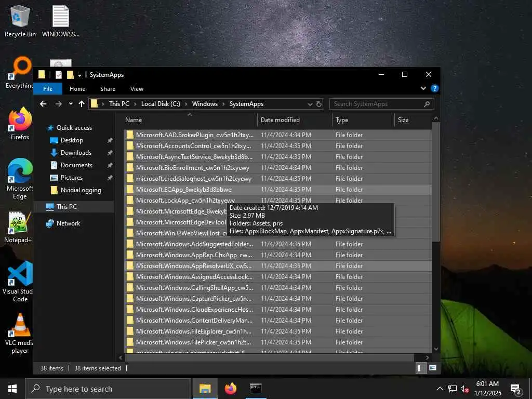Screen dimensions: 532x399
Task: Open Desktop in the navigation pane
Action: [72, 140]
